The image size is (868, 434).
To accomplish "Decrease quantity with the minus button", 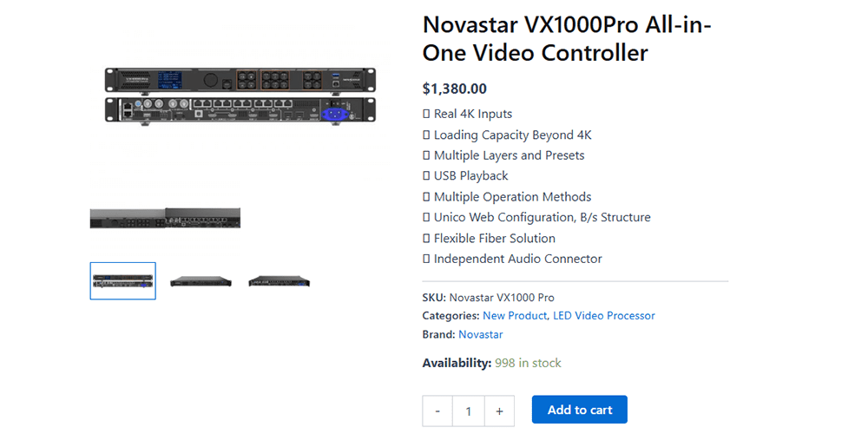I will (437, 411).
